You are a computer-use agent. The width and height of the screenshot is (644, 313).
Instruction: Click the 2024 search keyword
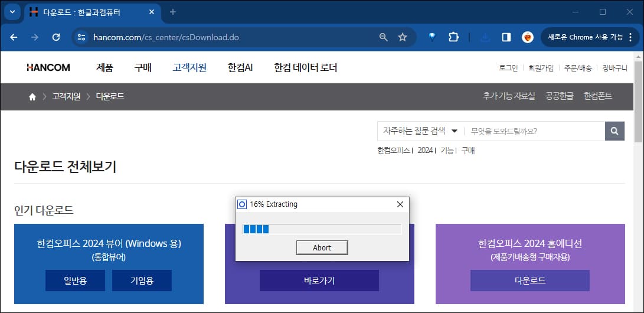(425, 151)
